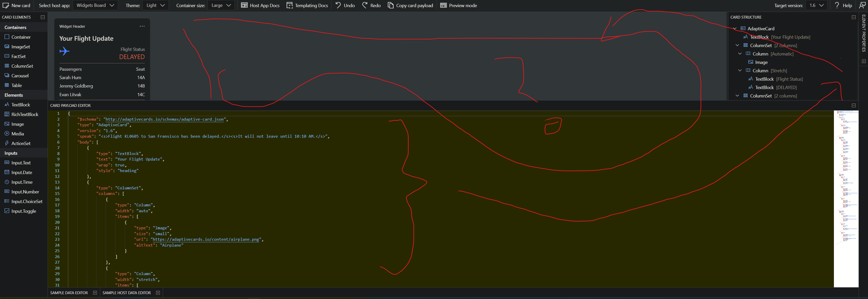Image resolution: width=868 pixels, height=299 pixels.
Task: Open the Sample Data Editor
Action: 69,292
